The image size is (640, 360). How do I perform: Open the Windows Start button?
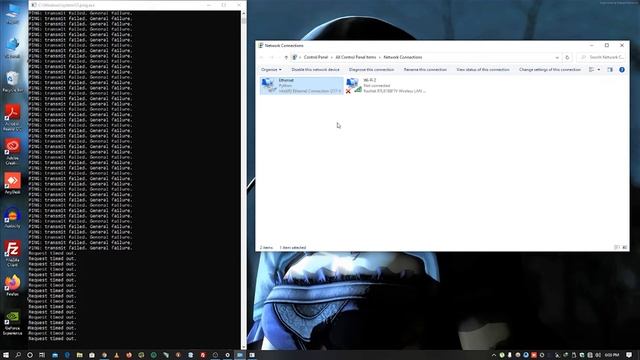click(x=6, y=355)
